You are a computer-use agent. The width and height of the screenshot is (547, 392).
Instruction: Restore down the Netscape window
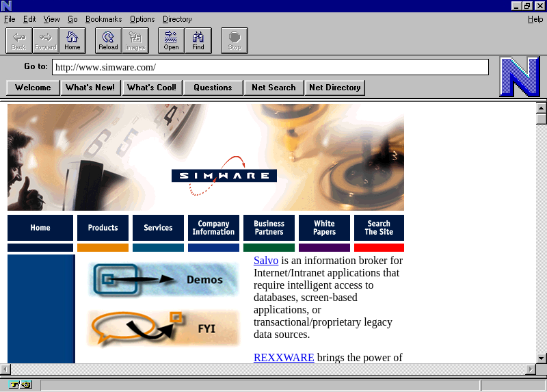(x=527, y=6)
